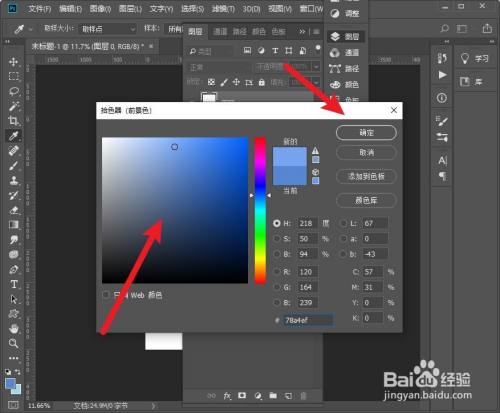The image size is (500, 413).
Task: Click the hex color input field
Action: [x=308, y=320]
